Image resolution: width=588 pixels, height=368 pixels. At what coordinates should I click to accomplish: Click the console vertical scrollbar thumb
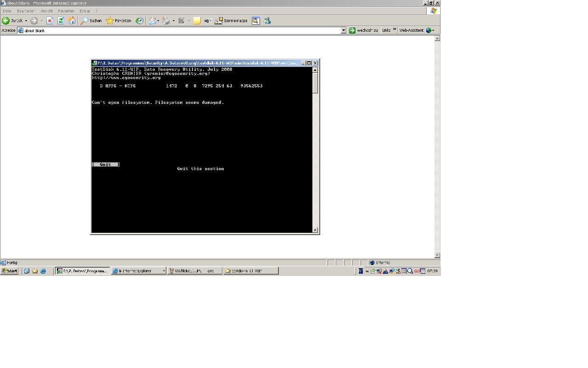pos(315,83)
